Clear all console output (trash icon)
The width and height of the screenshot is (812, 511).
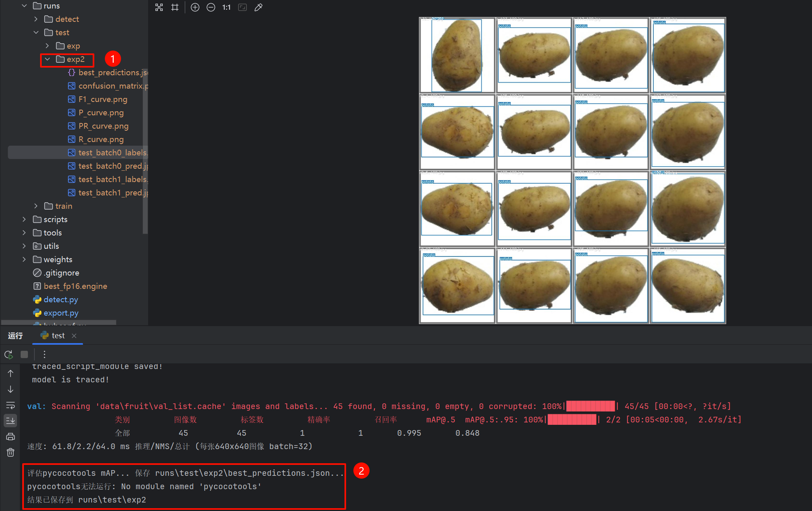point(11,452)
